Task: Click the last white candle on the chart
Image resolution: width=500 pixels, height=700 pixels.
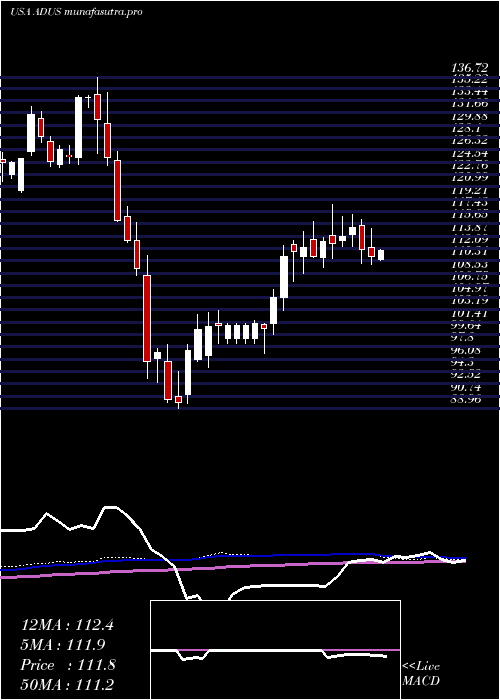Action: (381, 255)
